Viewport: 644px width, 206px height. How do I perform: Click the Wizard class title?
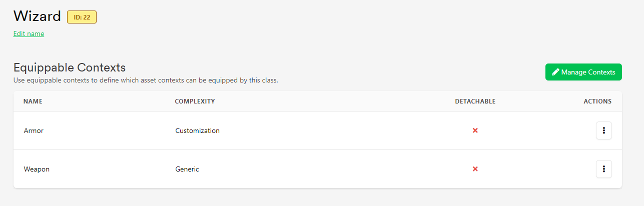click(37, 16)
